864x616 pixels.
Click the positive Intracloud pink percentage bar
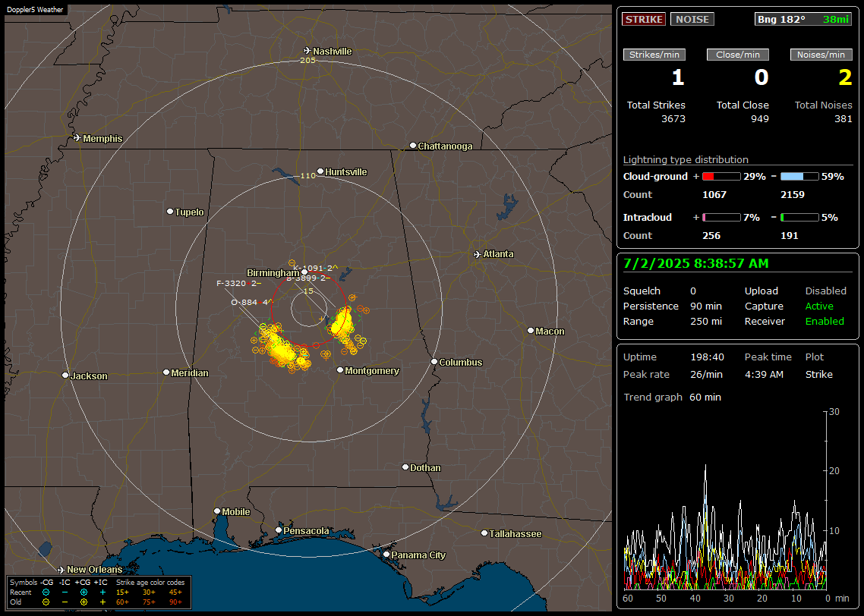point(721,218)
